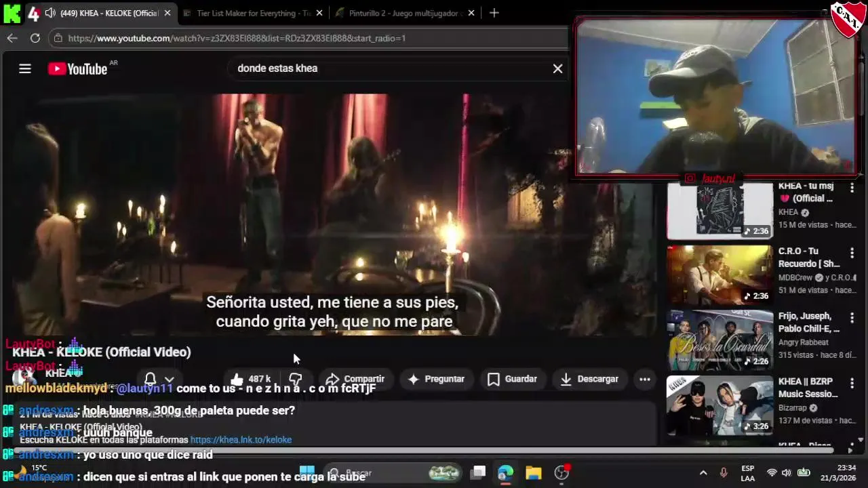
Task: Close the Pinturillo 2 tab
Action: pos(471,13)
